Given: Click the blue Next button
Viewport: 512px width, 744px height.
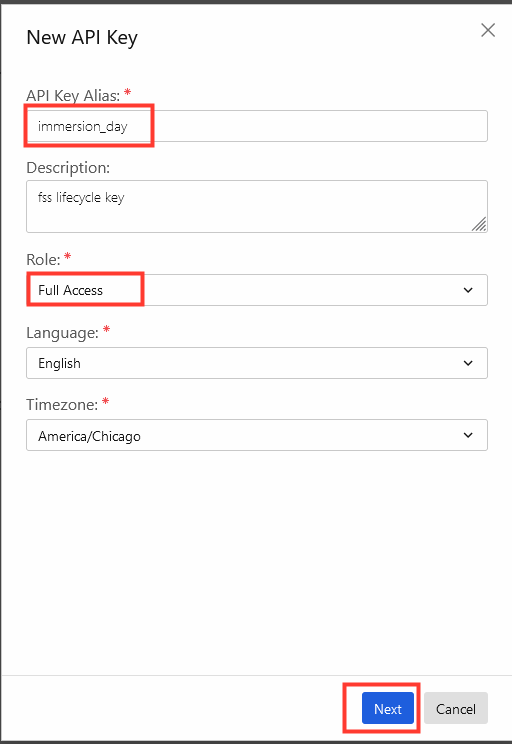Looking at the screenshot, I should (388, 708).
